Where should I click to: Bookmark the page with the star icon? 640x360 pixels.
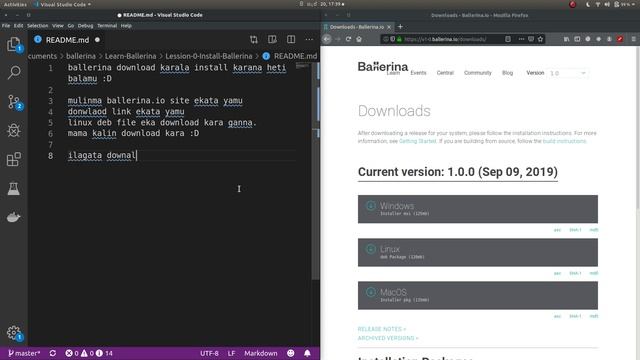coord(540,39)
